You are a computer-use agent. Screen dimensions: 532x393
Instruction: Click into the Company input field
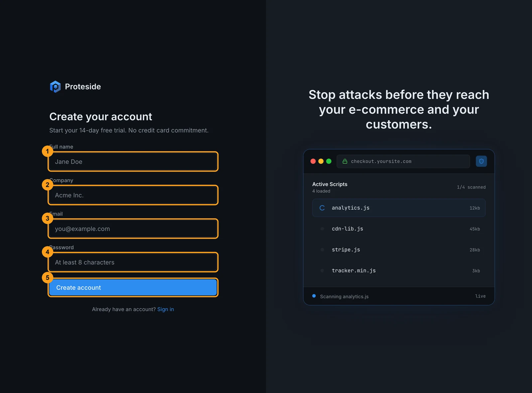coord(133,195)
